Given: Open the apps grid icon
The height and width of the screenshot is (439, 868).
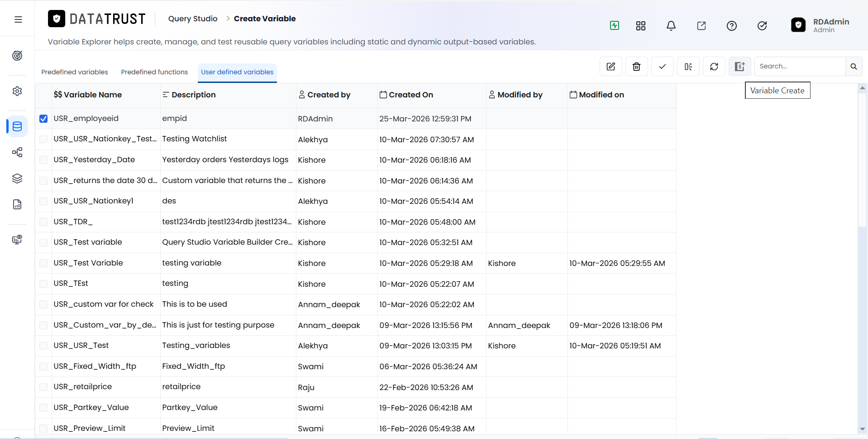Looking at the screenshot, I should [641, 26].
